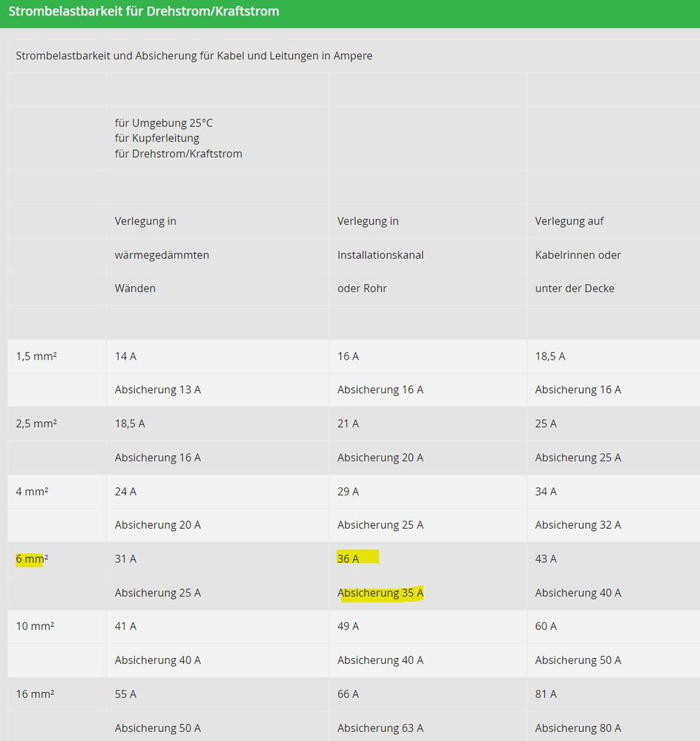Click the "Strombelastbarkeit und Absicherung" subtitle line
700x741 pixels.
coord(194,55)
